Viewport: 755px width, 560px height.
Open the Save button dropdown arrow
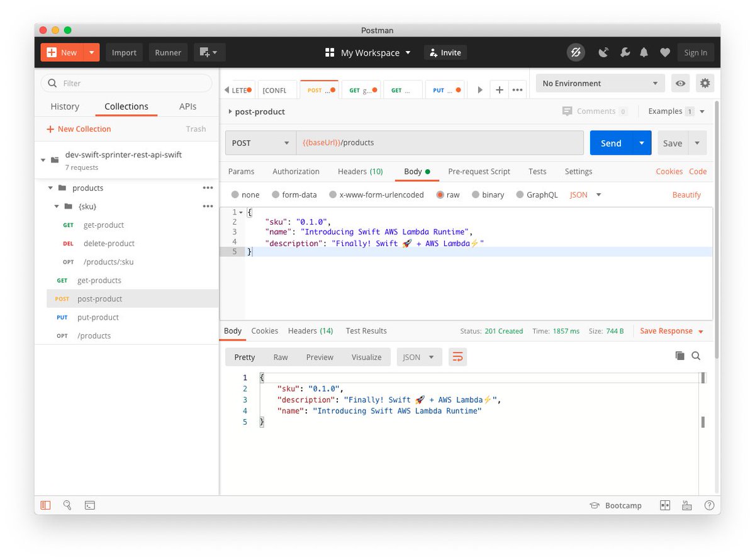(697, 143)
